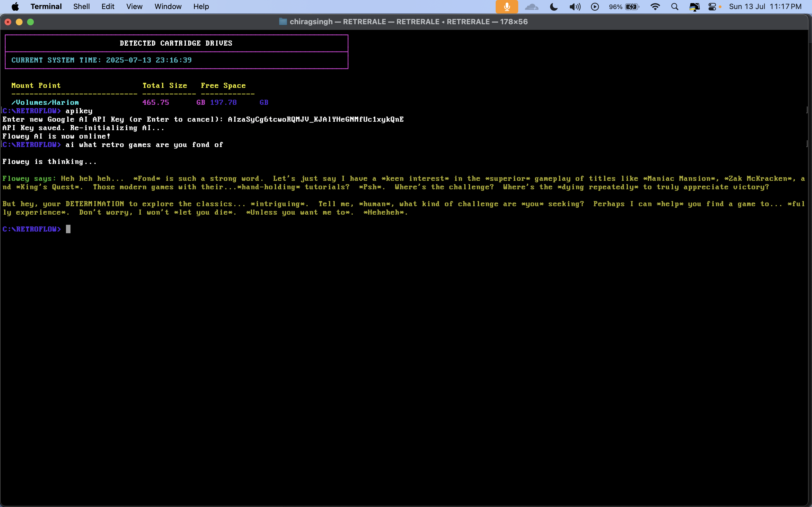This screenshot has width=812, height=507.
Task: Expand the Help menu
Action: [x=201, y=7]
